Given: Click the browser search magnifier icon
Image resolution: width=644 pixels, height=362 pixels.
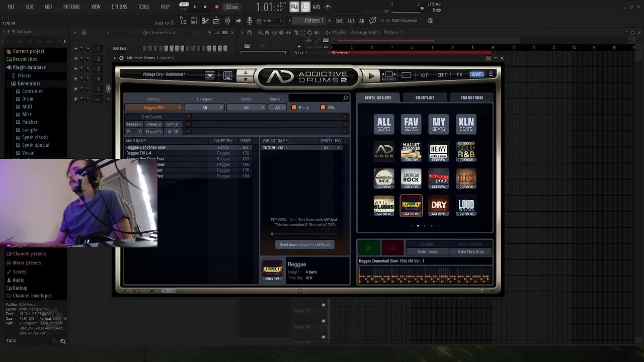Looking at the screenshot, I should (63, 341).
